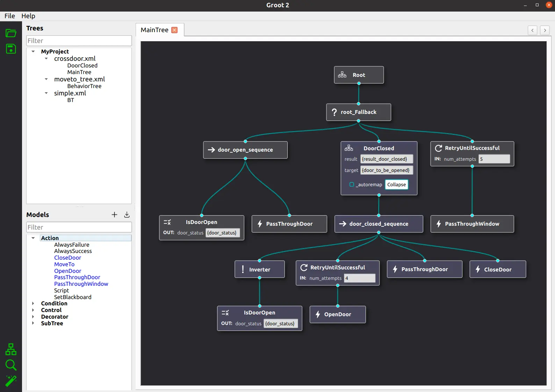Click the tree hierarchy icon in sidebar

click(11, 349)
